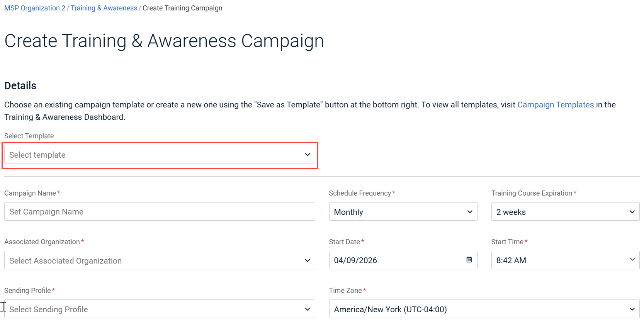
Task: Focus the Set Campaign Name field
Action: 160,212
